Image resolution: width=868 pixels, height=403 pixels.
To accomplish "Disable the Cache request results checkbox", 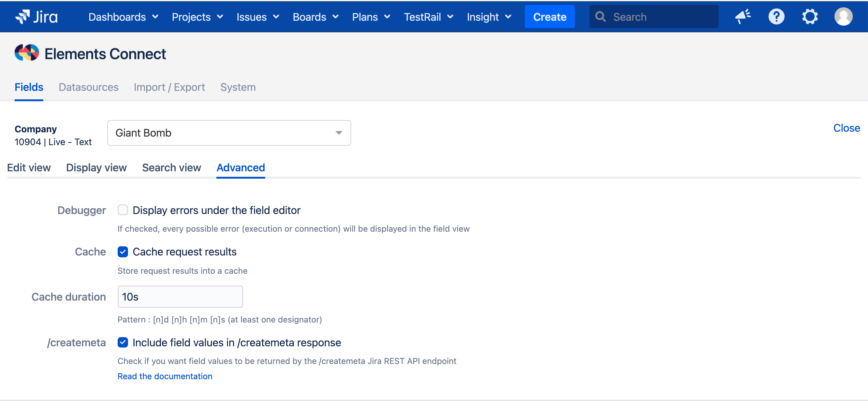I will point(123,251).
